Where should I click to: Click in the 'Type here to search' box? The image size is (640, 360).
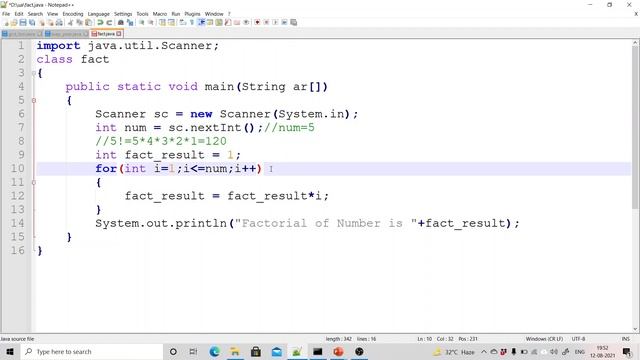tap(92, 352)
